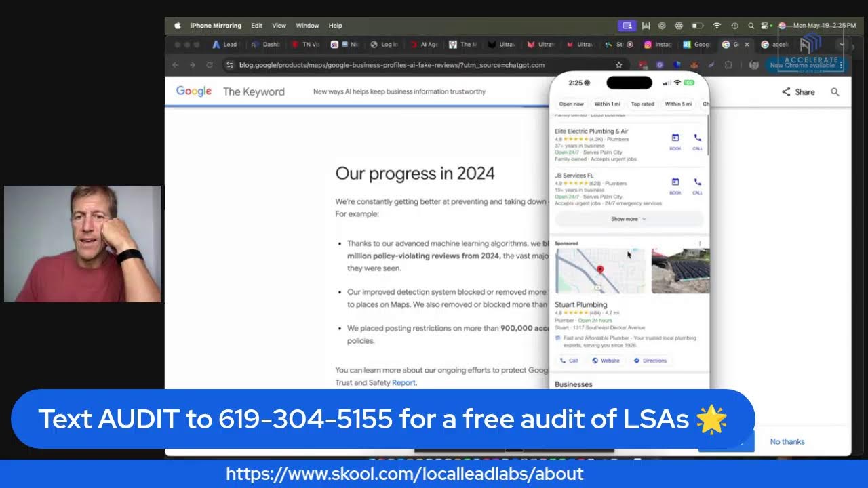868x488 pixels.
Task: Switch to the Log in tab in Chrome
Action: [384, 45]
